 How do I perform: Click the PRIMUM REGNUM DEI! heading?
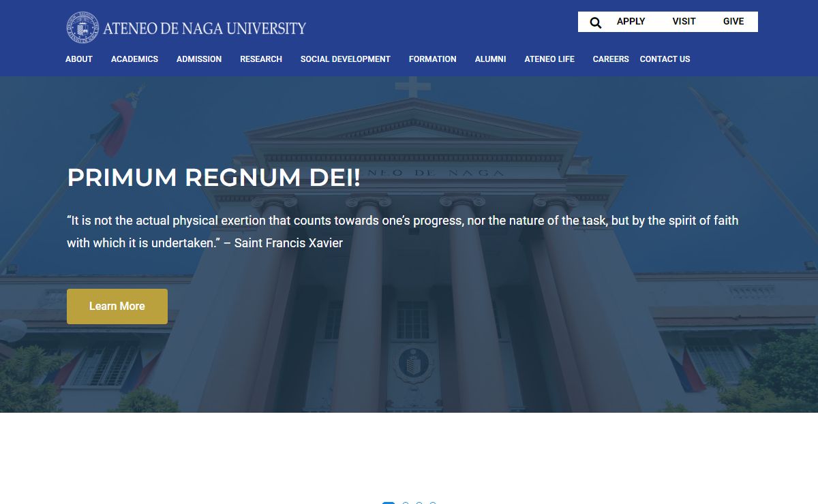pos(213,177)
